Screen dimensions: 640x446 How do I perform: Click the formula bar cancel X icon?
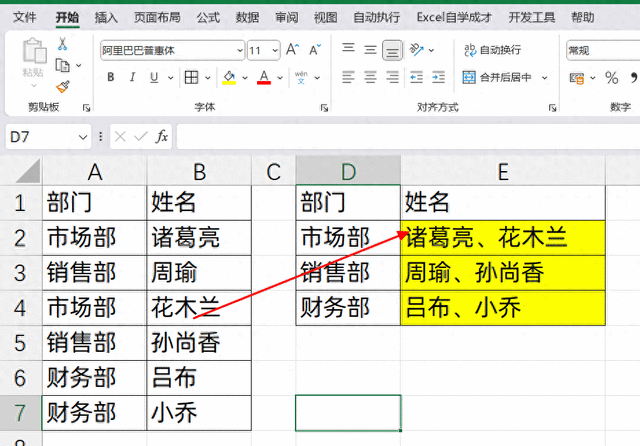coord(120,136)
